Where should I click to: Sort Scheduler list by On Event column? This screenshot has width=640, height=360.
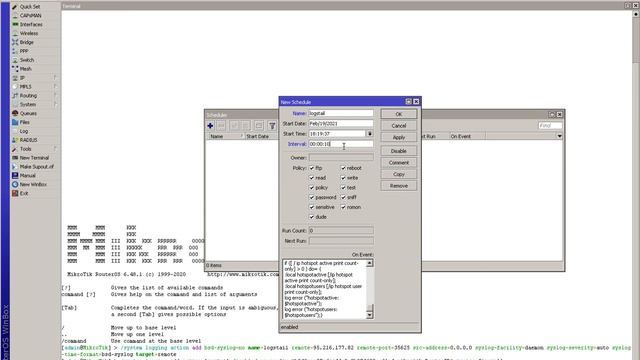[467, 136]
